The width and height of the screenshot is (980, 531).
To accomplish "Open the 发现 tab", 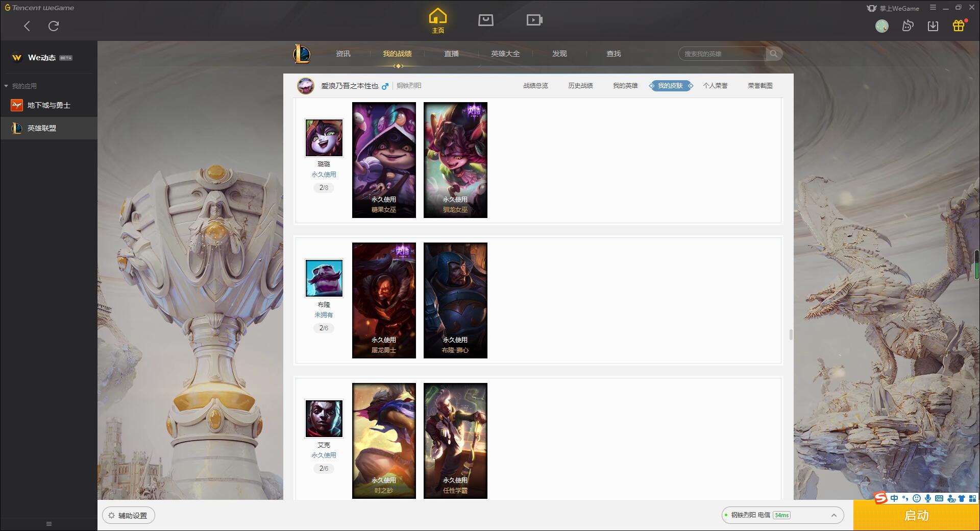I will coord(559,54).
